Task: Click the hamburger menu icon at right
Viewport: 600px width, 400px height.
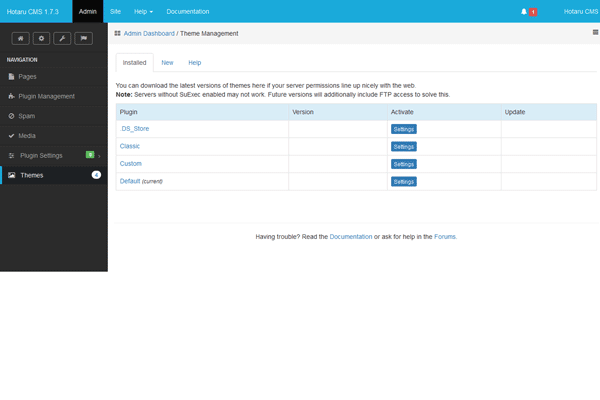Action: [x=595, y=33]
